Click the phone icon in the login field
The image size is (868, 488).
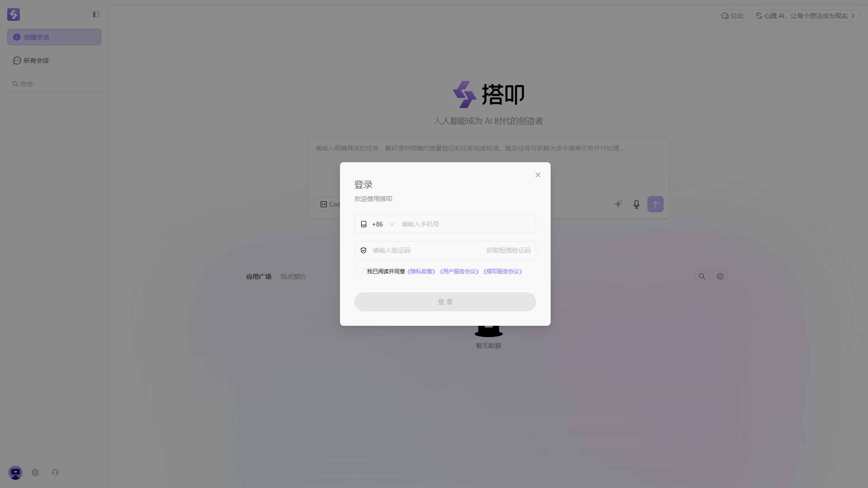coord(363,224)
